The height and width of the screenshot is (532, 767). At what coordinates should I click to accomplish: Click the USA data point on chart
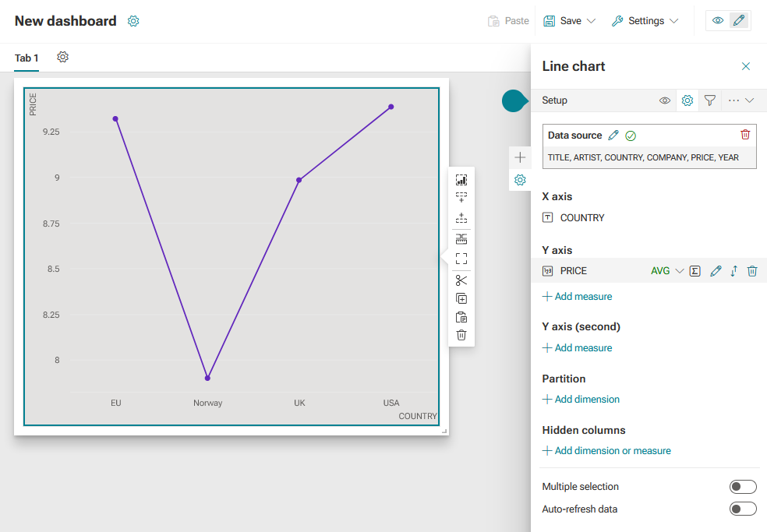(x=391, y=107)
